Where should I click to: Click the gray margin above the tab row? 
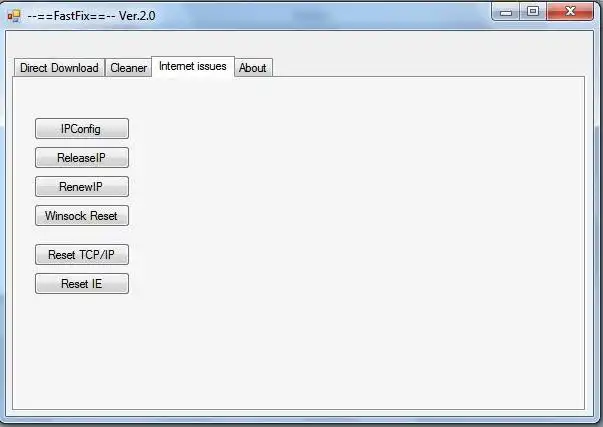pos(300,43)
